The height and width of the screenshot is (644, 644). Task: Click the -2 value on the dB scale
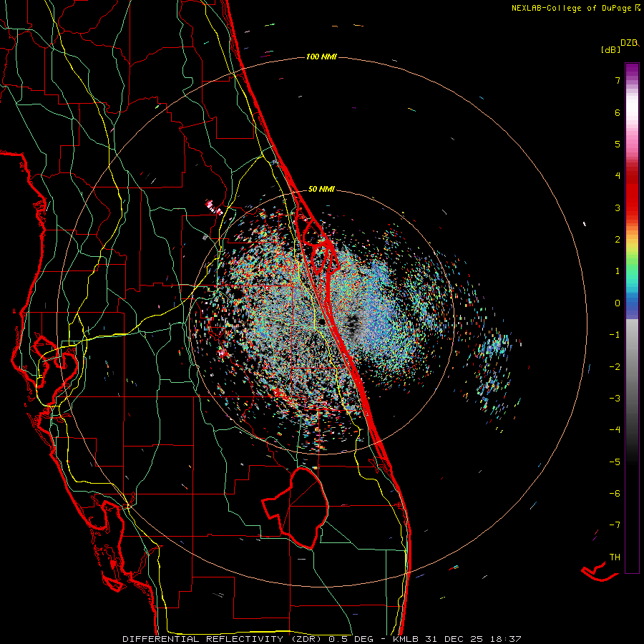[x=615, y=367]
